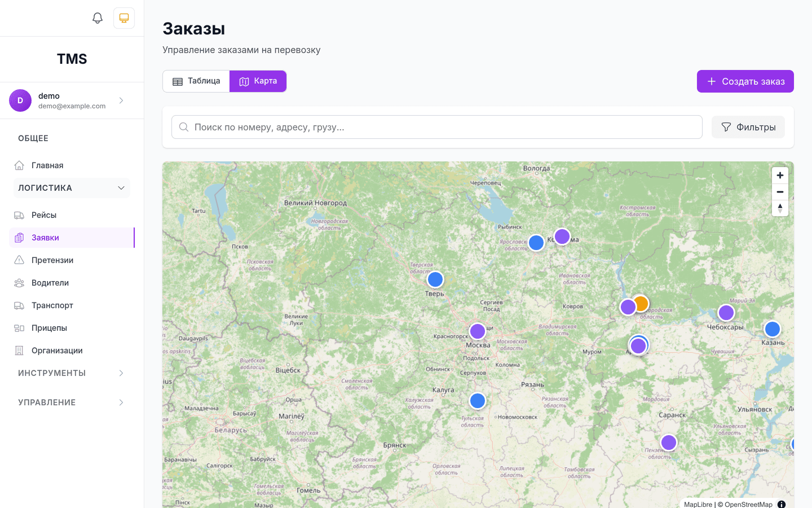Screen dimensions: 812x508
Task: Open the demo account menu chevron
Action: [x=121, y=100]
